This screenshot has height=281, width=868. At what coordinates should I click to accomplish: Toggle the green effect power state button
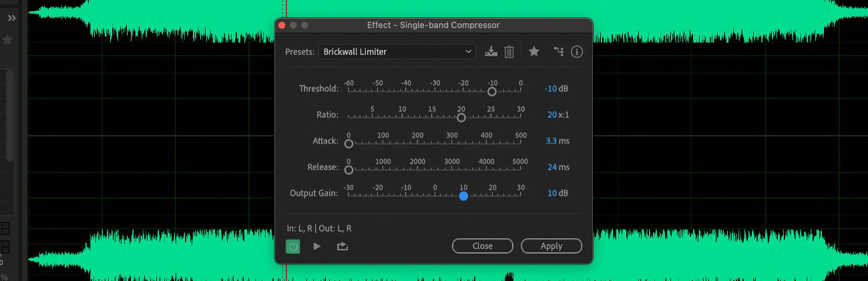[293, 246]
